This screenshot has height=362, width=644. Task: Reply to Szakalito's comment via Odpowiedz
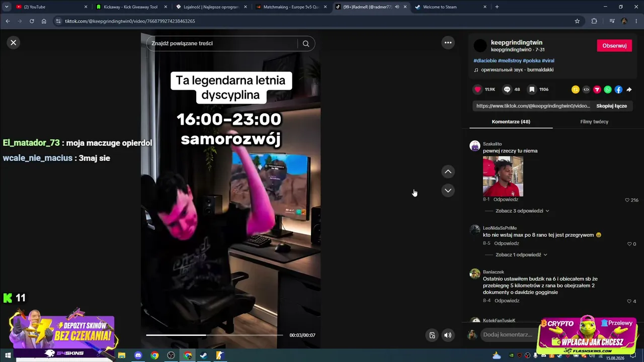point(506,200)
